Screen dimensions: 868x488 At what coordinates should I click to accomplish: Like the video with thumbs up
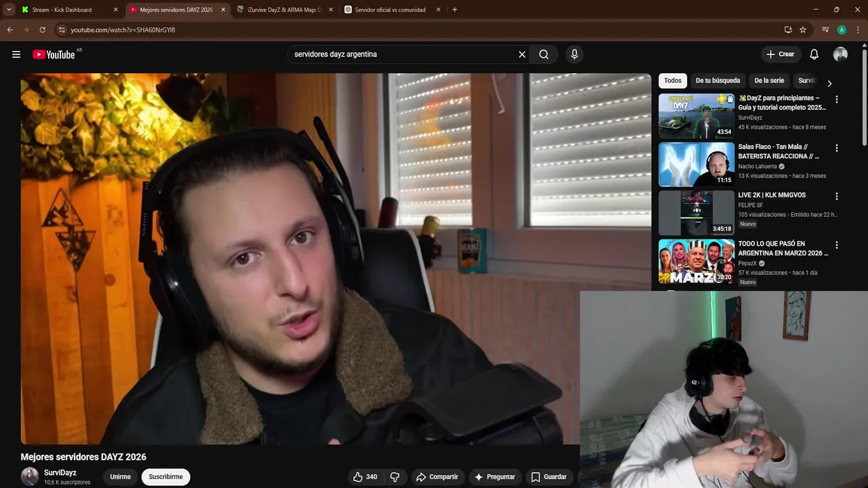pyautogui.click(x=364, y=477)
